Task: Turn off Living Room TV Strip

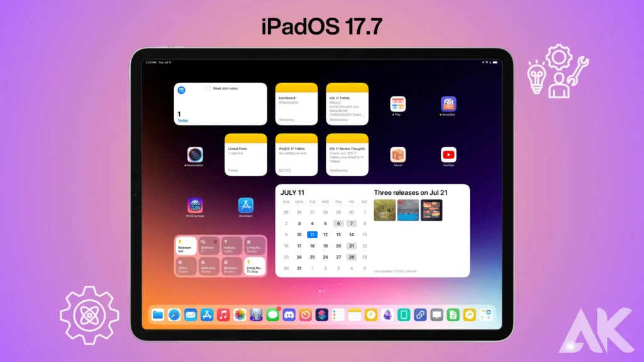Action: coord(254,266)
